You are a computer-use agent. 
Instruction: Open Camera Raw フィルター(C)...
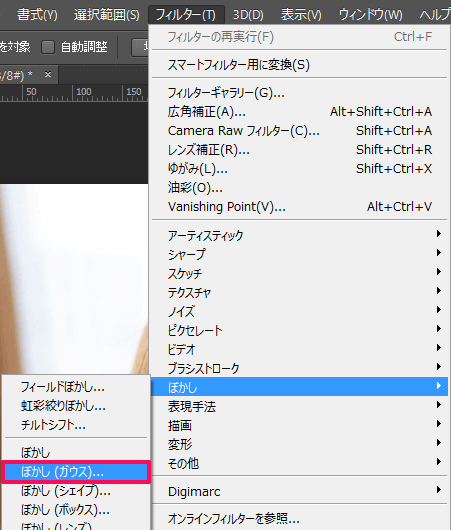click(300, 130)
